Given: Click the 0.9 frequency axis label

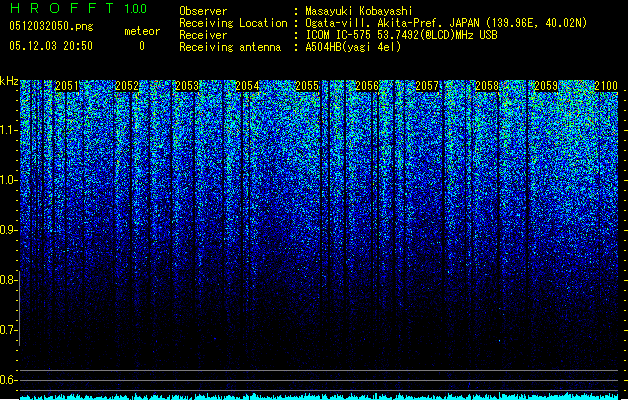Looking at the screenshot, I should 9,230.
